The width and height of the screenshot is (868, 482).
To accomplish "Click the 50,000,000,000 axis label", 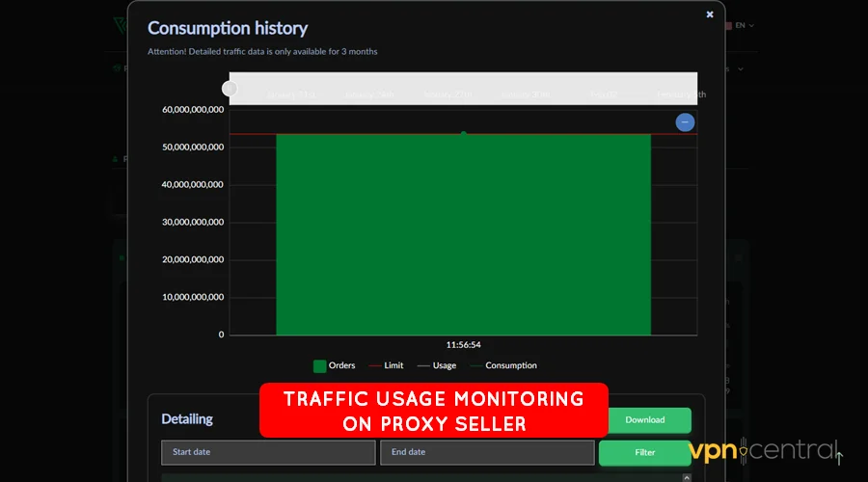I will (x=193, y=147).
